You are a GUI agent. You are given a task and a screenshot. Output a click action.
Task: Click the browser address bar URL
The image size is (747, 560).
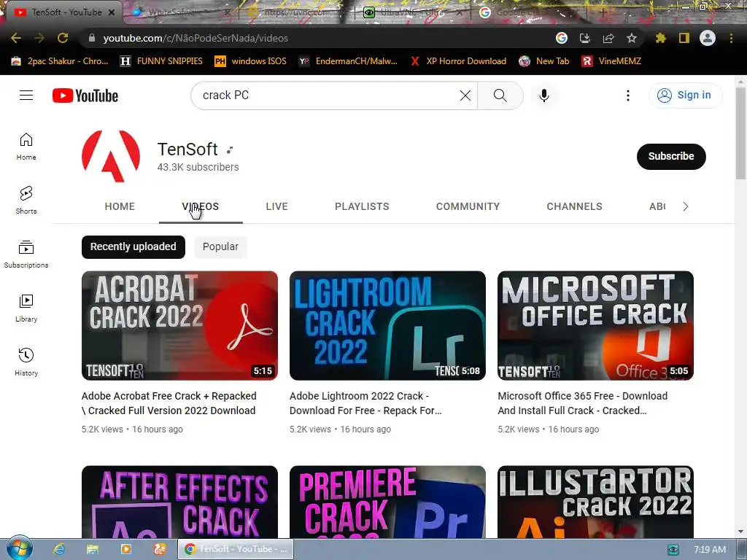coord(196,38)
